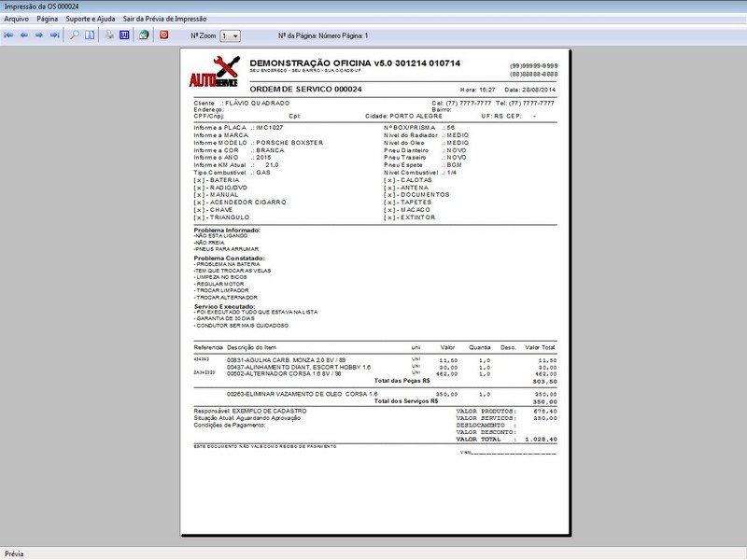747x560 pixels.
Task: Export the preview with the Word icon
Action: tap(124, 35)
